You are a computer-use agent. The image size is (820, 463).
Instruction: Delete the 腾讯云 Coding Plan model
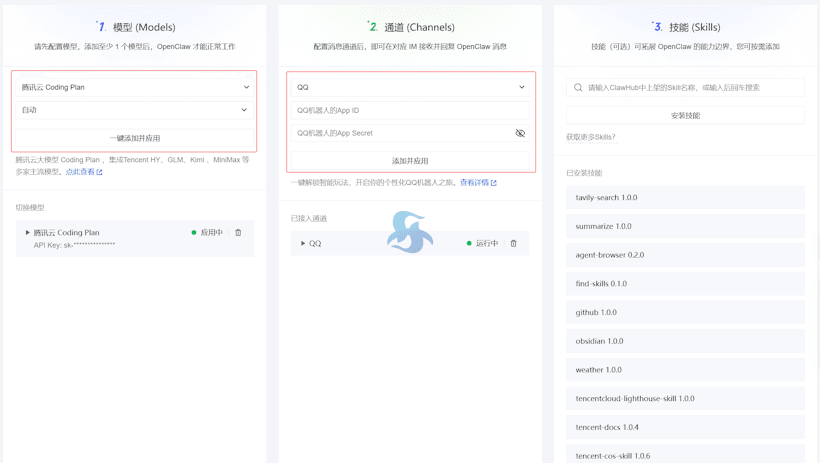pyautogui.click(x=238, y=232)
